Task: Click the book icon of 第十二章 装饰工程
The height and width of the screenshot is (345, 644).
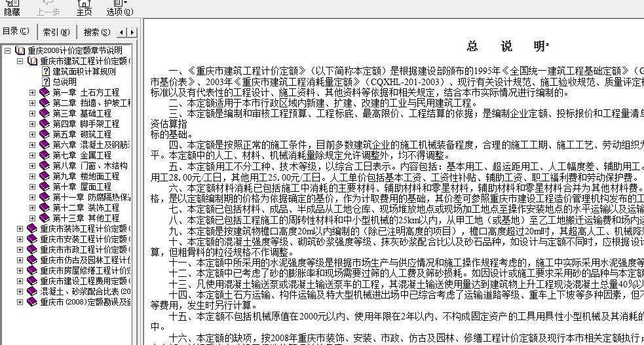Action: 45,208
